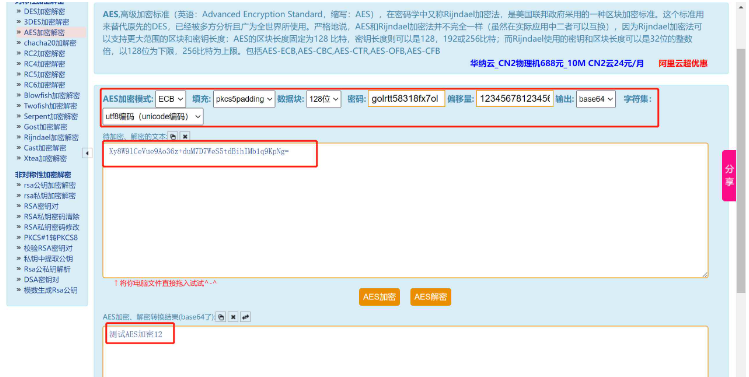The width and height of the screenshot is (749, 377).
Task: Open DES加密解密 in sidebar
Action: point(44,11)
